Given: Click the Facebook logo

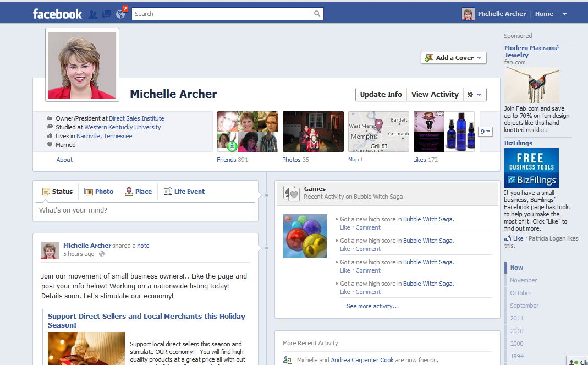Looking at the screenshot, I should click(57, 14).
